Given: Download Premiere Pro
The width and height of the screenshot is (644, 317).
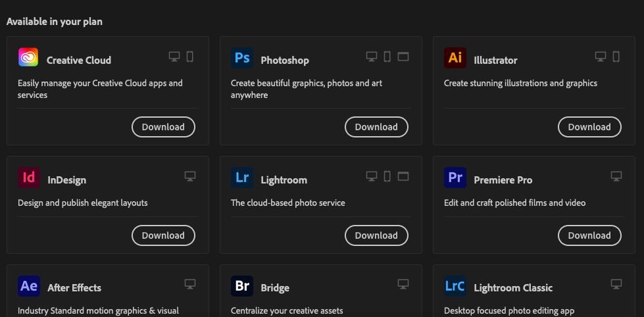Looking at the screenshot, I should [589, 235].
